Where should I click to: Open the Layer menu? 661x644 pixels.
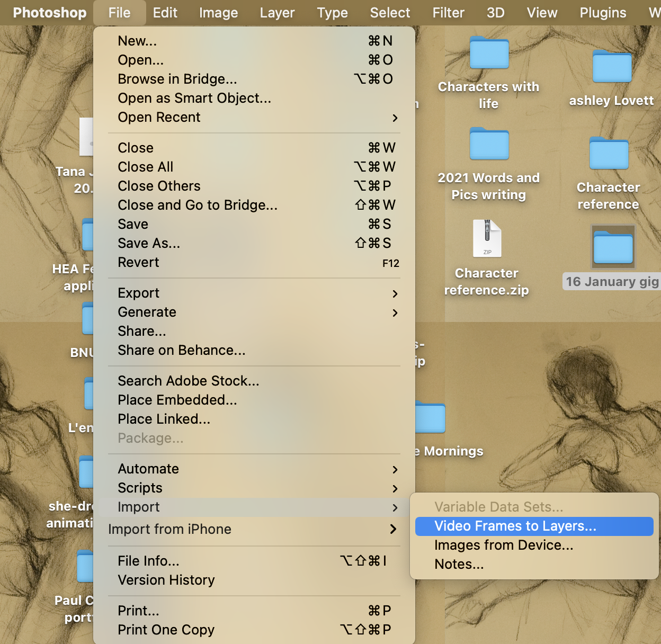click(x=277, y=13)
